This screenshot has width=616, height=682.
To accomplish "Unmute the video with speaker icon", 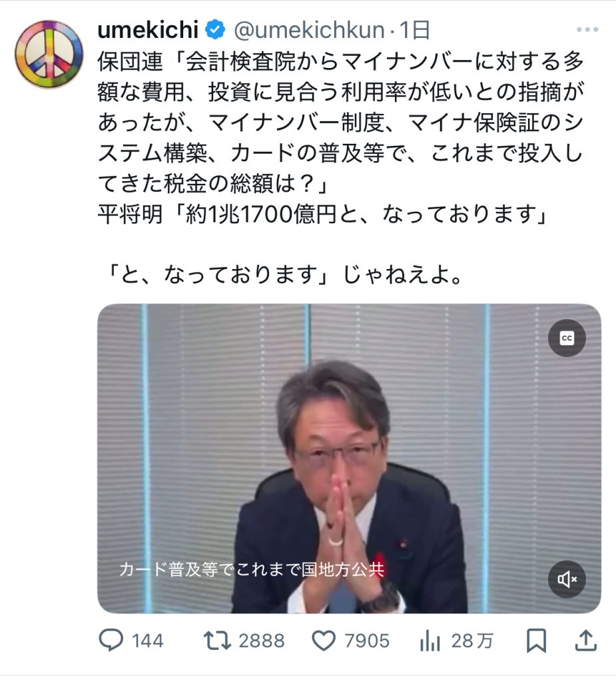I will (567, 579).
